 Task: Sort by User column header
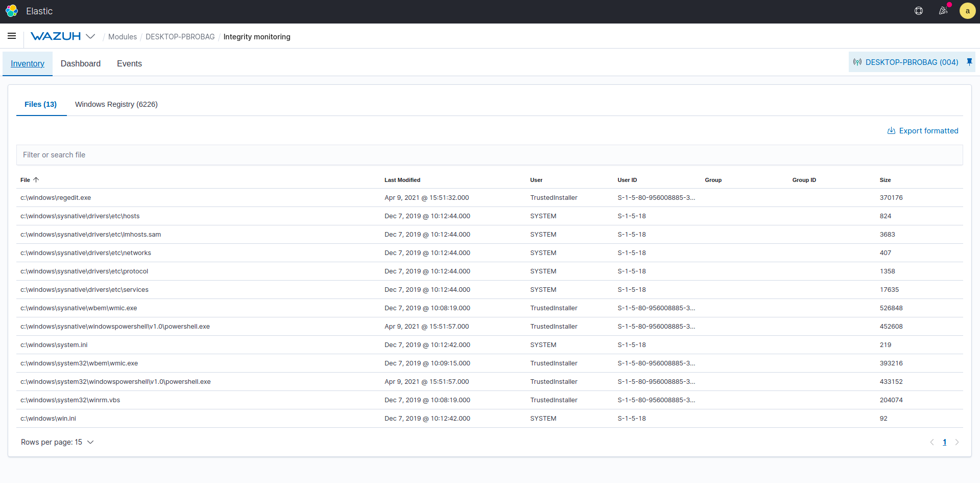[x=536, y=180]
